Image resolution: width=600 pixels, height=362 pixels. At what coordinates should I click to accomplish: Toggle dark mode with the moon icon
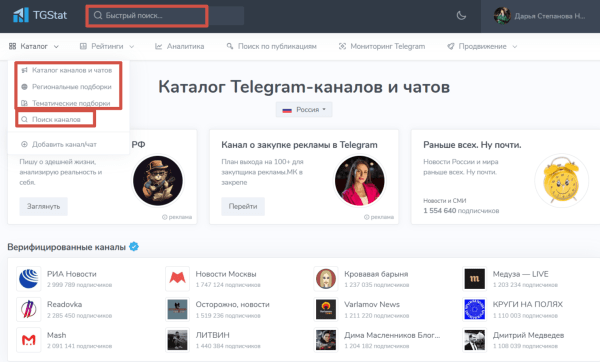click(461, 16)
